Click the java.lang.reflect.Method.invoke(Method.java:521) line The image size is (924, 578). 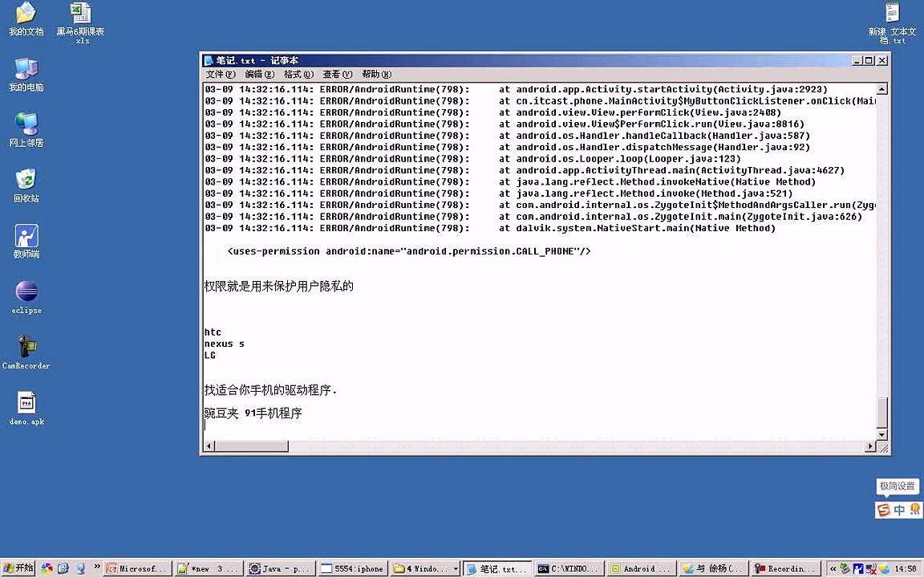point(499,193)
